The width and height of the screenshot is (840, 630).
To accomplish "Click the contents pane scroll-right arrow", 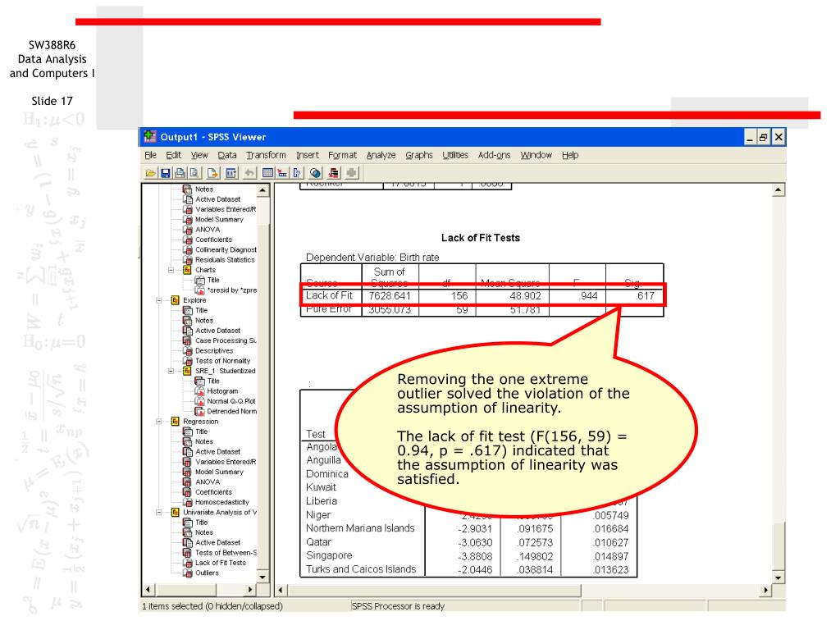I will pos(765,591).
